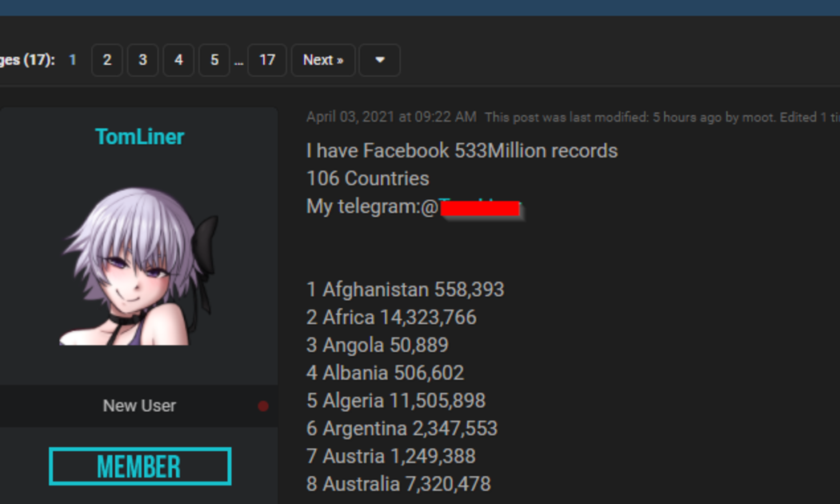This screenshot has height=504, width=840.
Task: Select the '4 Albania 506,602' row
Action: (x=385, y=373)
